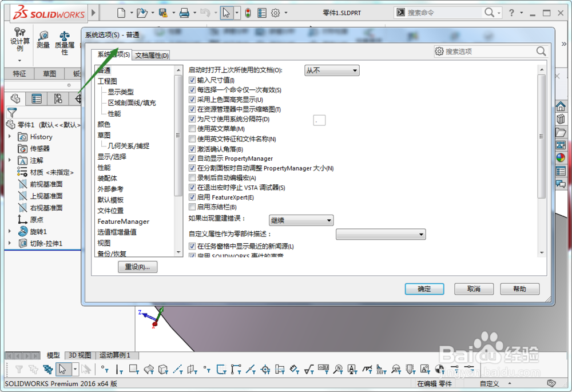Viewport: 572px width, 392px height.
Task: Click the 重设(R) button
Action: 137,267
